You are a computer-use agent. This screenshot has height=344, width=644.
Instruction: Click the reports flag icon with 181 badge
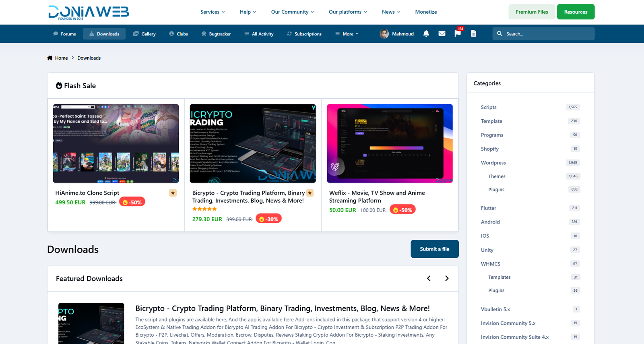[458, 34]
